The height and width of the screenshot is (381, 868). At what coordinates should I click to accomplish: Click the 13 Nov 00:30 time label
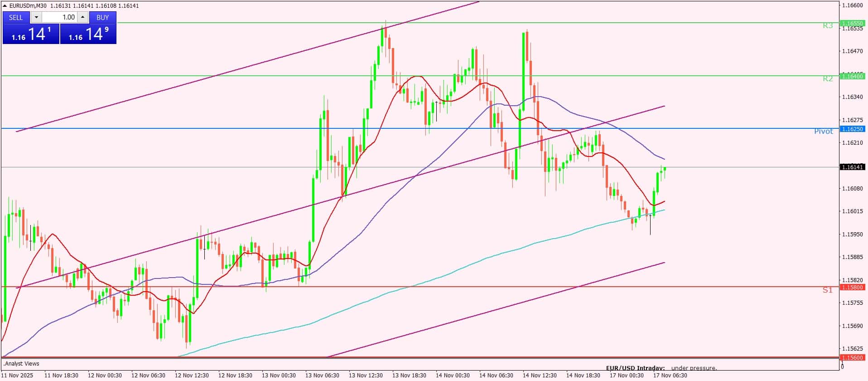(279, 376)
